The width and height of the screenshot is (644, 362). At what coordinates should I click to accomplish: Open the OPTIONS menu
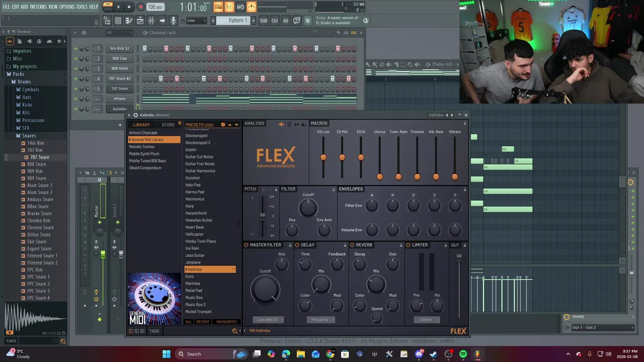click(67, 7)
